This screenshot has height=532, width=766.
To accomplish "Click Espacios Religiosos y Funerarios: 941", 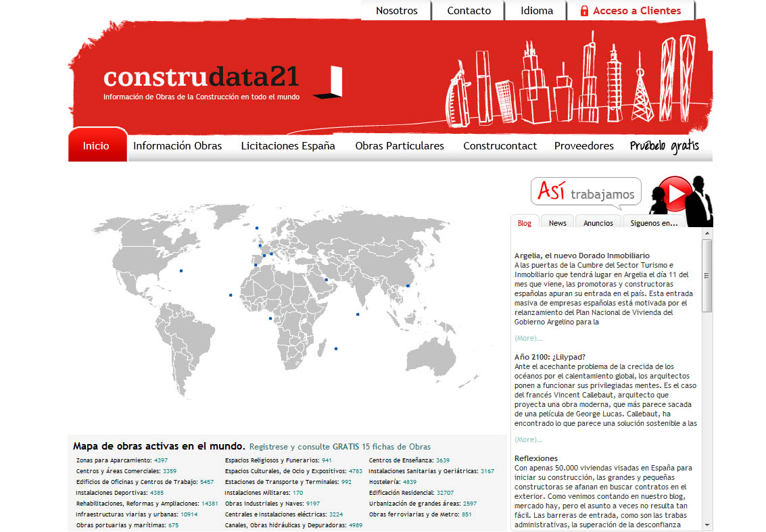I will pos(279,460).
